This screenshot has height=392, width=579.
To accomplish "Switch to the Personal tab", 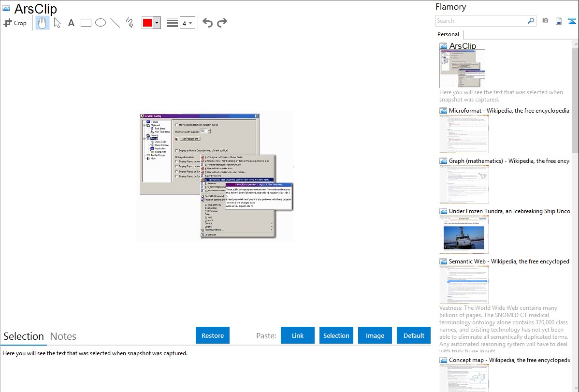I will tap(449, 34).
